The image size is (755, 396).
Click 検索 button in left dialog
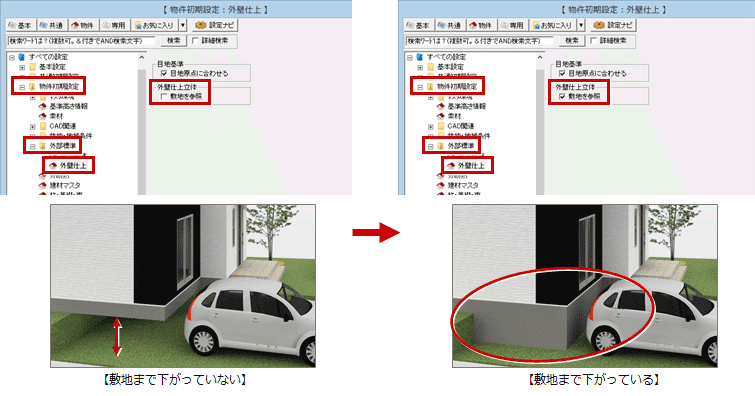tap(174, 41)
